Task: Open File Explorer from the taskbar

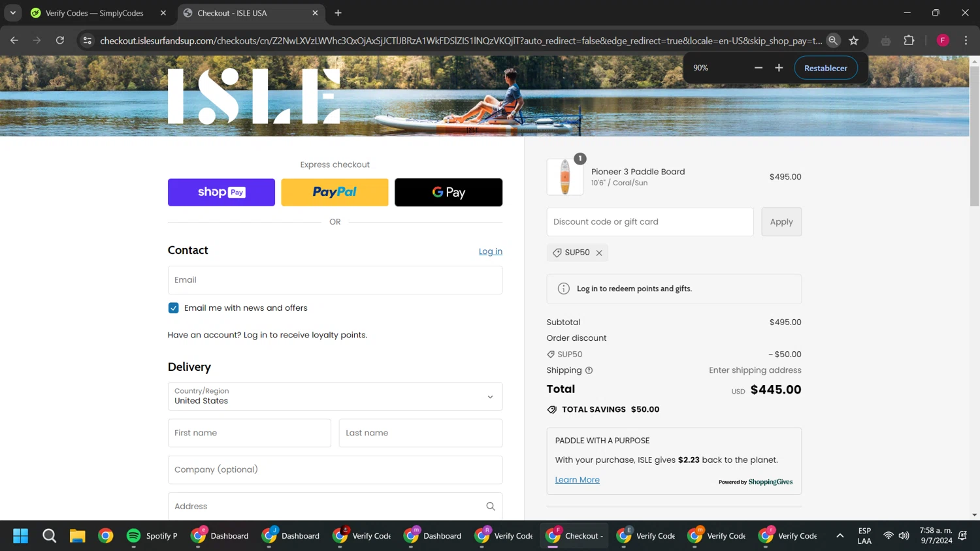Action: pyautogui.click(x=78, y=536)
